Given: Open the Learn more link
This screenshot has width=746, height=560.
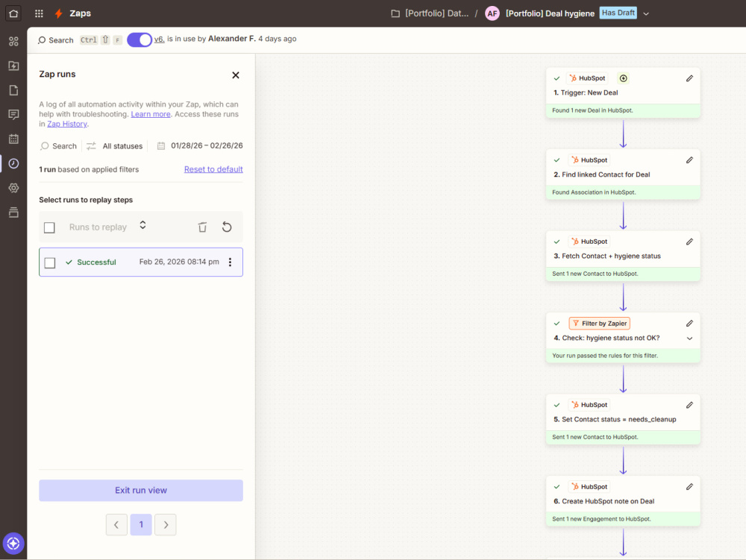Looking at the screenshot, I should click(151, 114).
